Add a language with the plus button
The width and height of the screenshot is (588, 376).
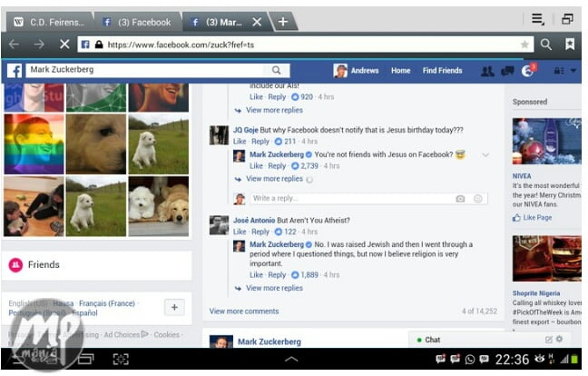point(174,307)
